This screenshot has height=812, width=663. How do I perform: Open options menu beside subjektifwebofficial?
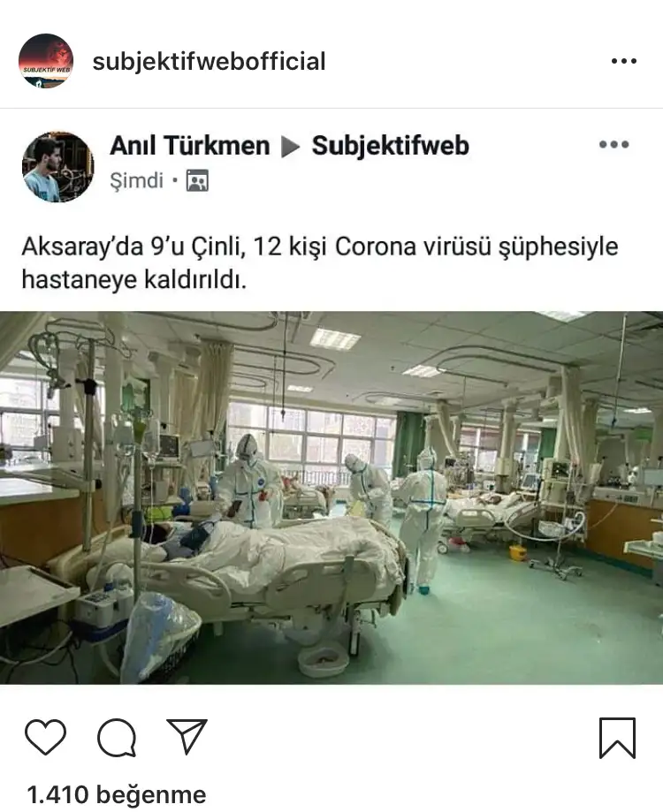click(623, 61)
